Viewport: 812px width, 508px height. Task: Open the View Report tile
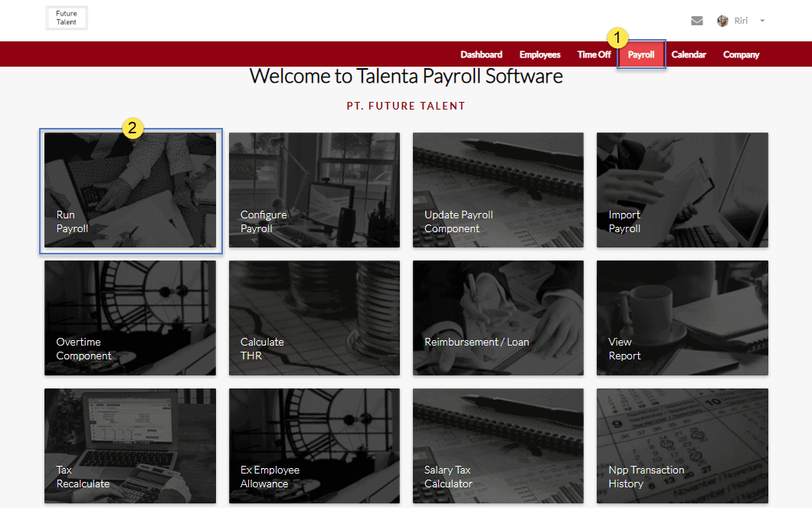pos(683,318)
